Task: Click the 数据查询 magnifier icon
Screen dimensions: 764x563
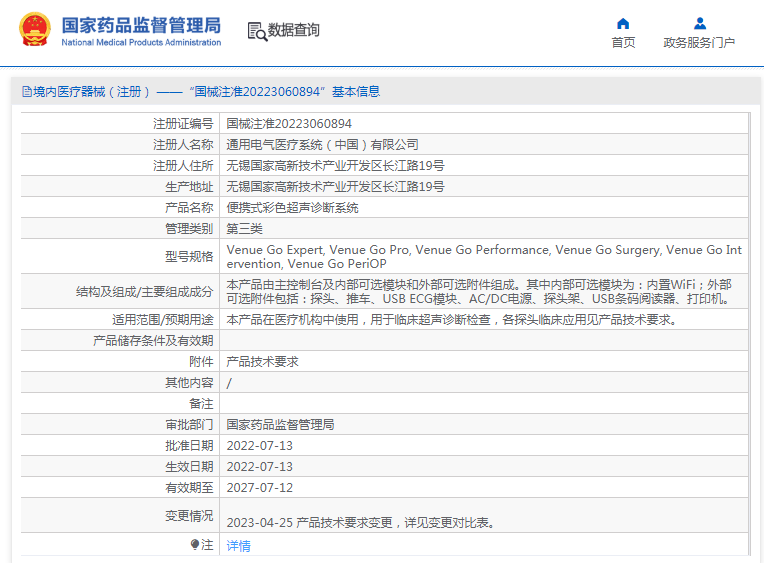Action: pyautogui.click(x=256, y=31)
